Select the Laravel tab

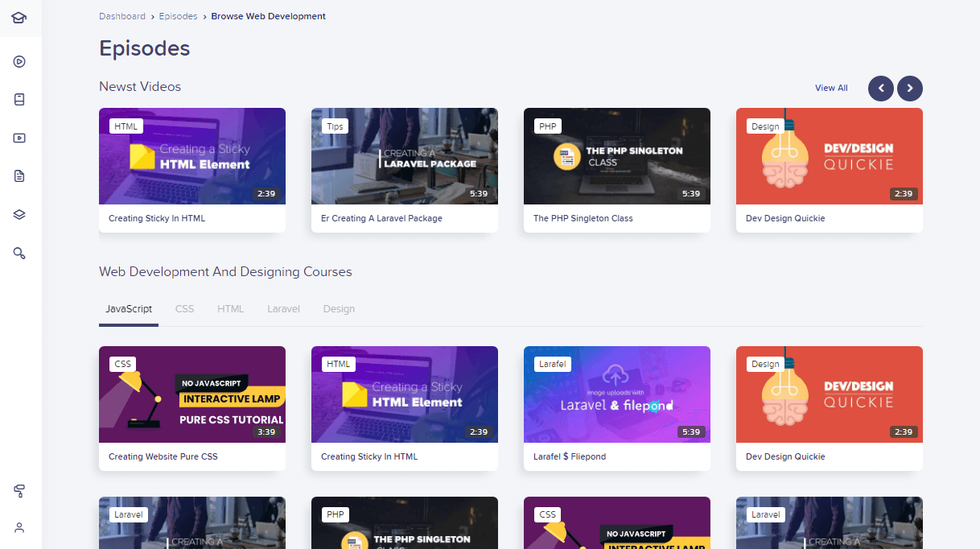pyautogui.click(x=283, y=309)
